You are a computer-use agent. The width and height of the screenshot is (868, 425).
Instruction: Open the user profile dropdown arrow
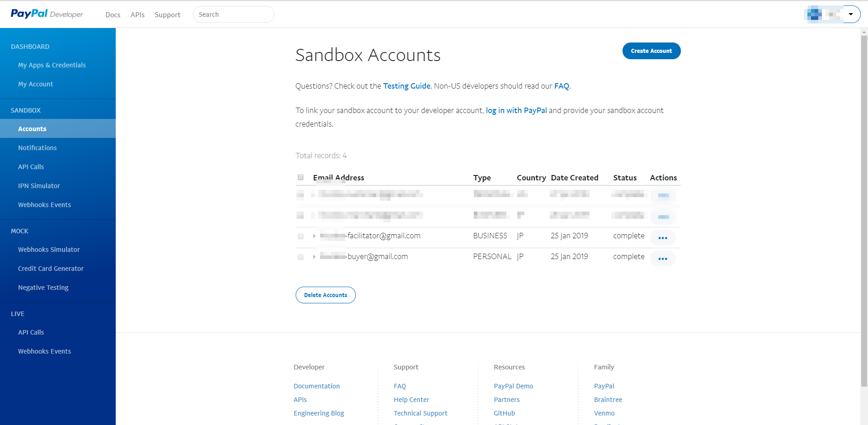coord(851,14)
